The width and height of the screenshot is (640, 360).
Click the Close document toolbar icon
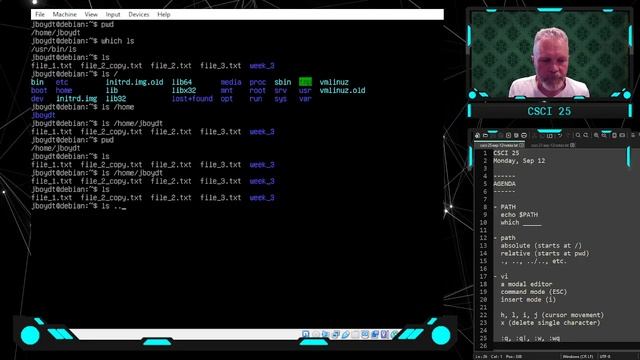coord(509,135)
